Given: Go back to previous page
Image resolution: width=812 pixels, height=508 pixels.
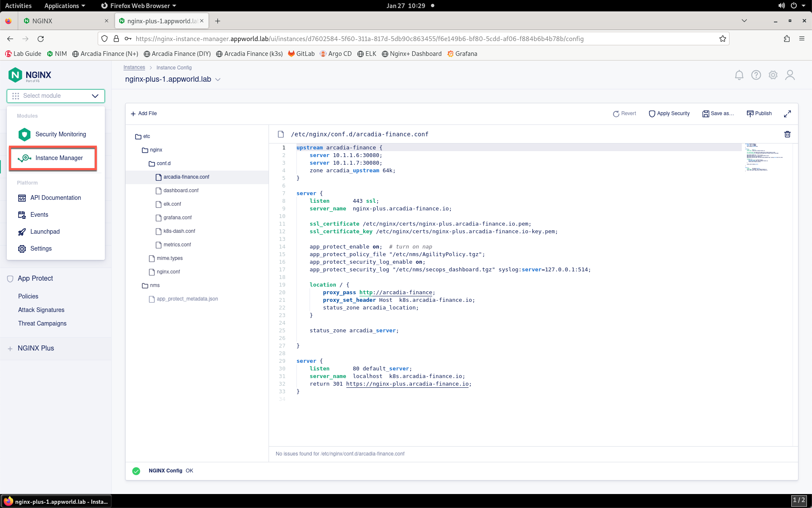Looking at the screenshot, I should [10, 39].
